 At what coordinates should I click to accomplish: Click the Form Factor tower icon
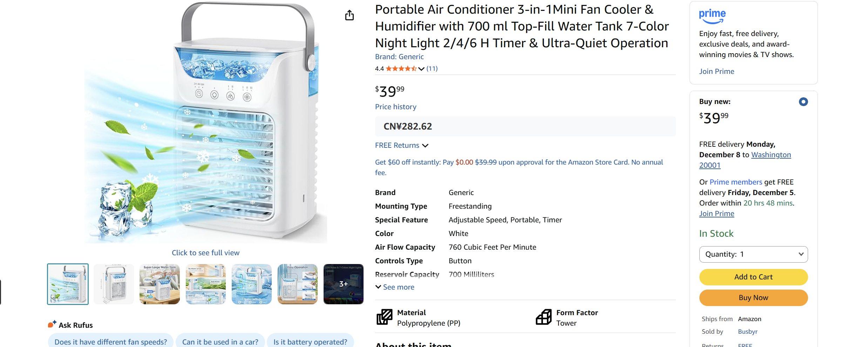coord(543,317)
